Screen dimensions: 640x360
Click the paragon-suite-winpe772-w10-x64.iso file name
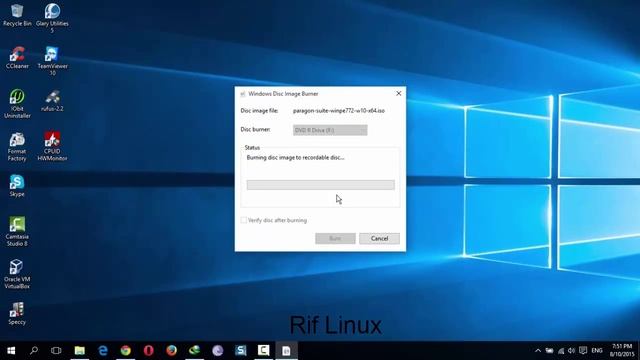coord(339,111)
